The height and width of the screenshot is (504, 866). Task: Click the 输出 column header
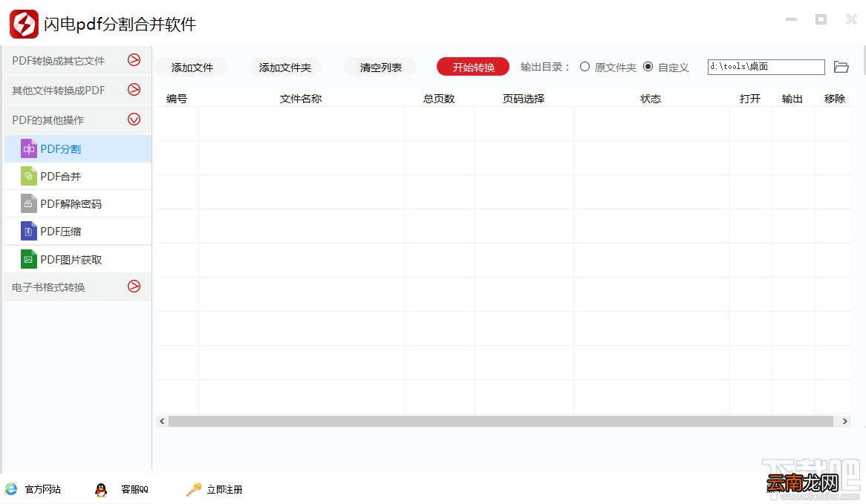click(x=792, y=99)
